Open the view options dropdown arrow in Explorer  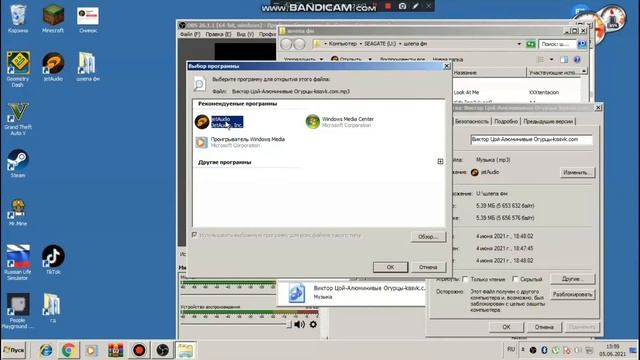551,60
